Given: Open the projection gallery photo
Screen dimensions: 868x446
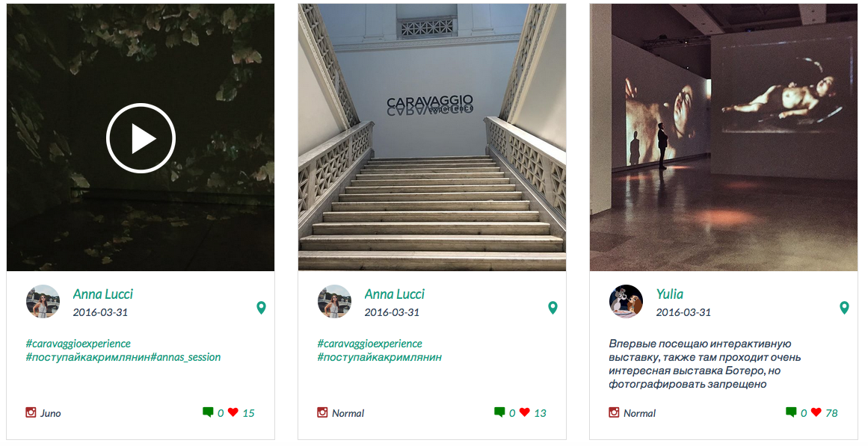Looking at the screenshot, I should [724, 137].
